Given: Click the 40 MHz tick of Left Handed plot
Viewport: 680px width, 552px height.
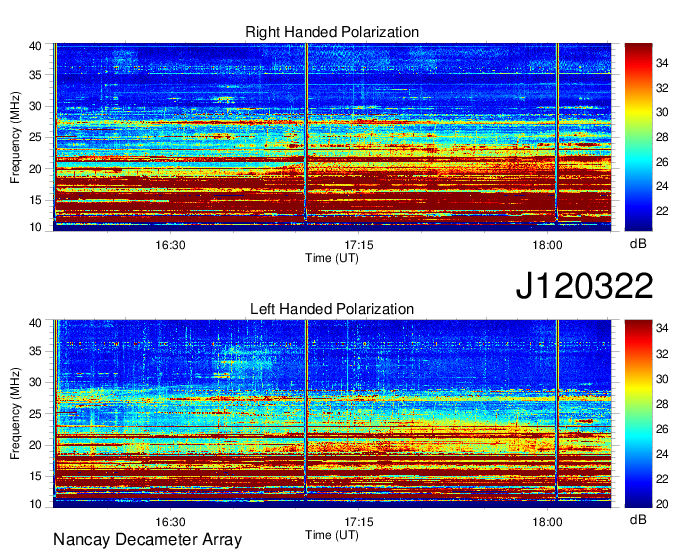Looking at the screenshot, I should [x=36, y=323].
